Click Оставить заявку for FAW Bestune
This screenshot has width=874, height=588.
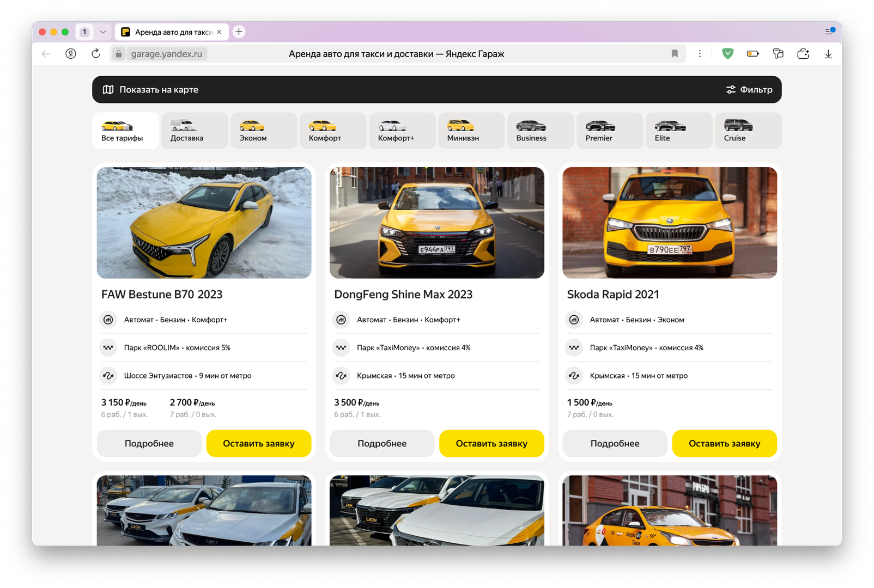click(259, 444)
